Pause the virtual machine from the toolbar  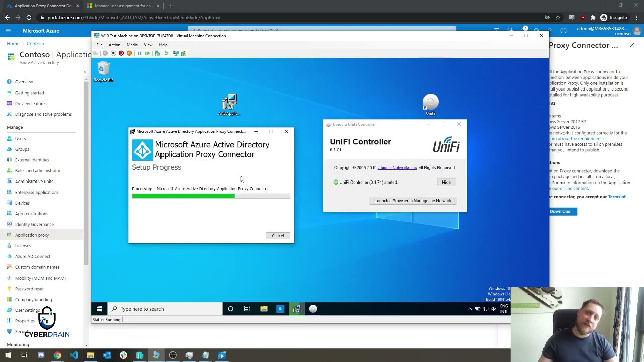(139, 53)
